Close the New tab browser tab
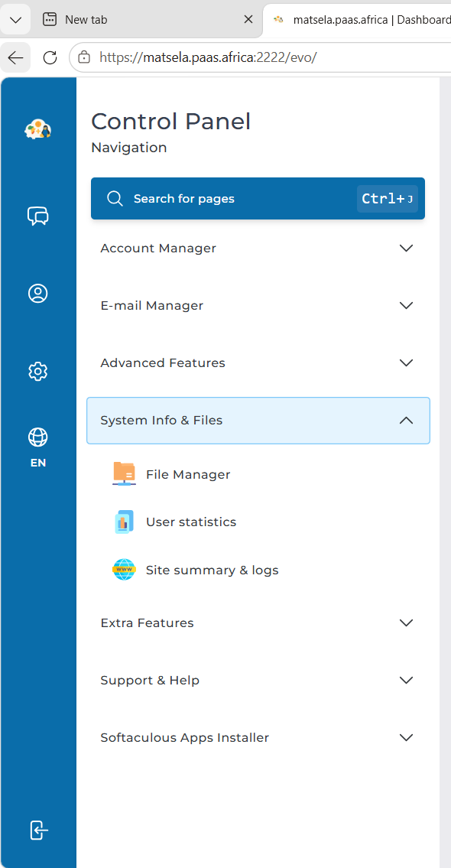 [x=248, y=19]
